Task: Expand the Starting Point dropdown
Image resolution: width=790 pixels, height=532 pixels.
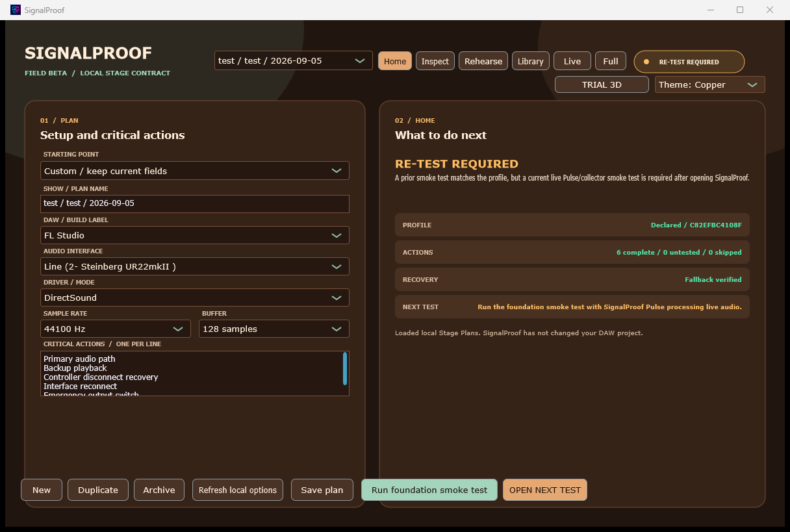Action: (x=195, y=171)
